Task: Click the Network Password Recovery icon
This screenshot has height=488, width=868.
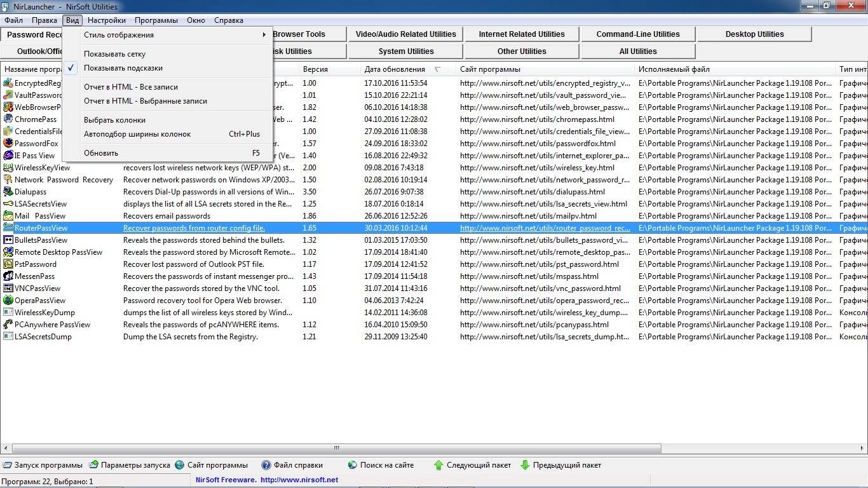Action: coord(8,179)
